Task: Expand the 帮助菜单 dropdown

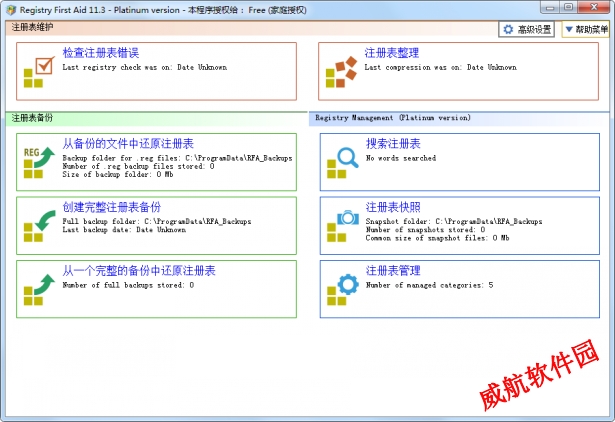Action: click(x=586, y=29)
